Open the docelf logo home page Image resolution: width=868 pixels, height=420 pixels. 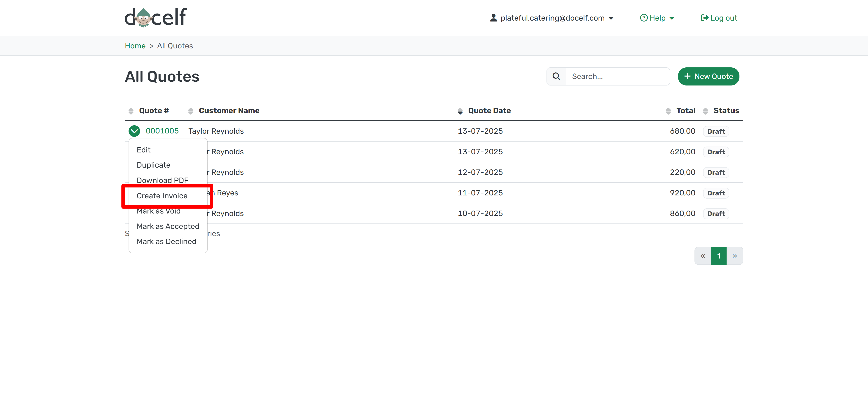click(x=155, y=18)
